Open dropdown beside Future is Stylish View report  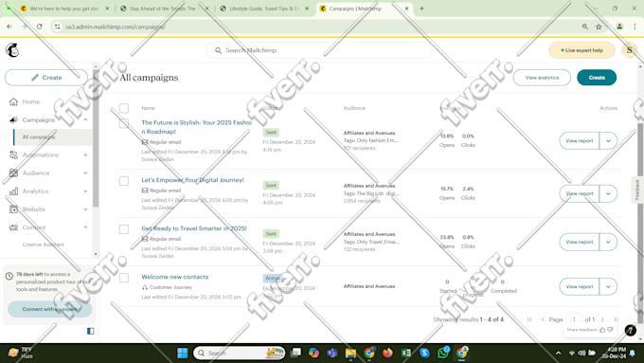tap(608, 140)
